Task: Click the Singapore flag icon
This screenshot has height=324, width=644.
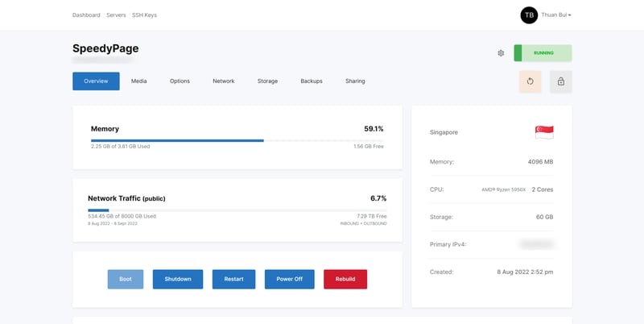Action: coord(544,132)
